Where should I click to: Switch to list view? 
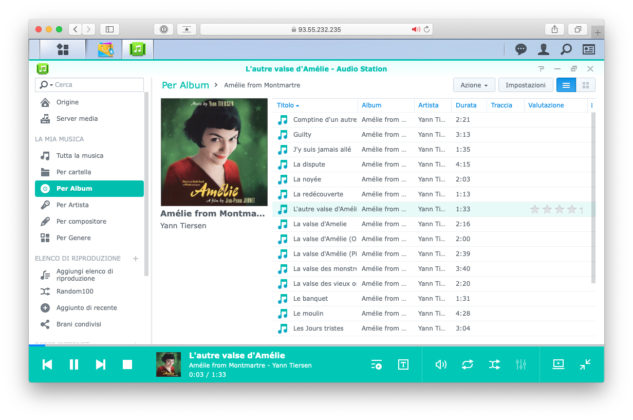566,85
